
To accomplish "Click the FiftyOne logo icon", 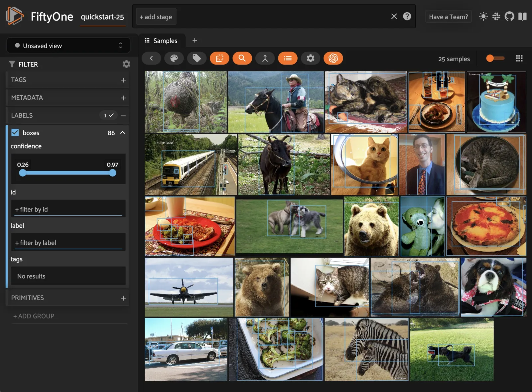I will [x=15, y=16].
